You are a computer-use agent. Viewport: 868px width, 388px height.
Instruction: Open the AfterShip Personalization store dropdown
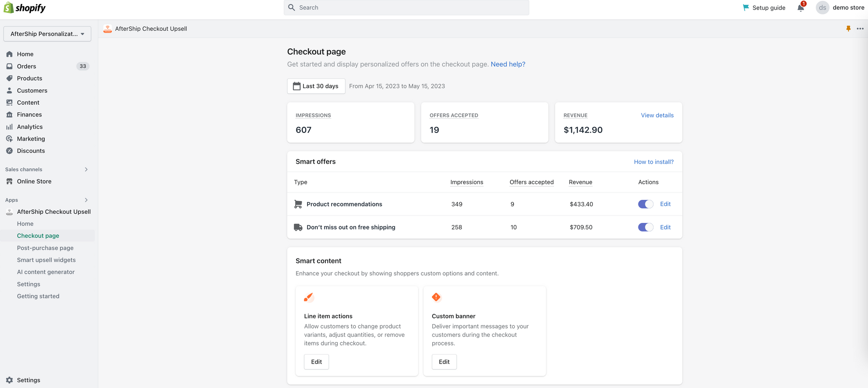[47, 34]
